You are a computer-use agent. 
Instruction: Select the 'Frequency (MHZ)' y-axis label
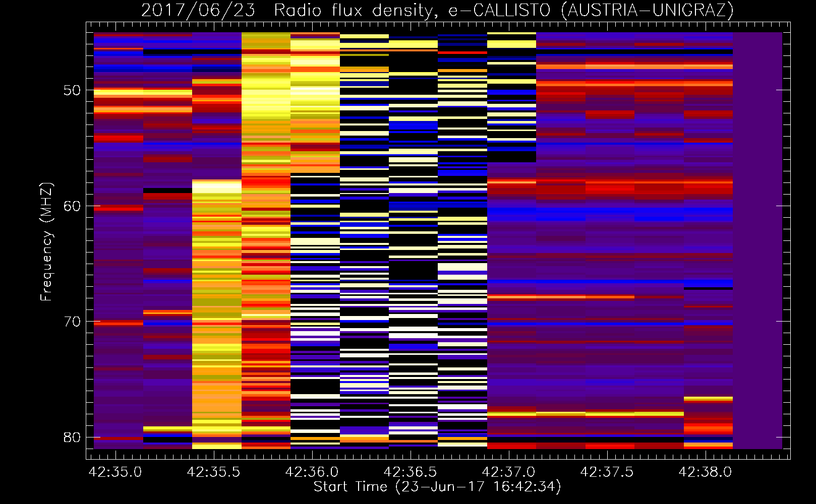coord(46,241)
